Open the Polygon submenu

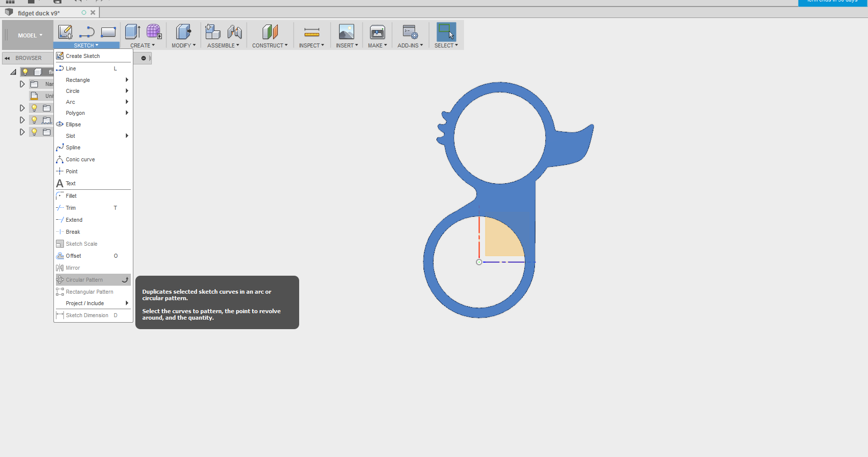click(x=93, y=113)
